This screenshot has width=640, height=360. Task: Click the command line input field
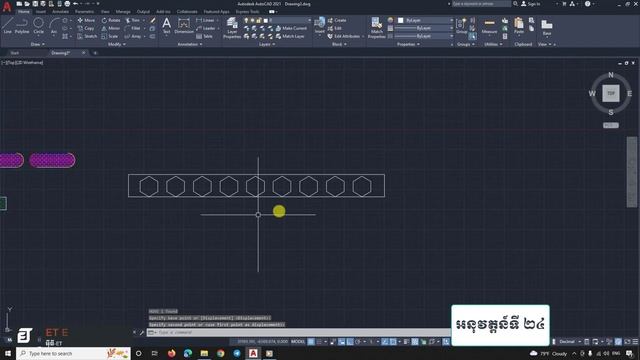point(298,333)
